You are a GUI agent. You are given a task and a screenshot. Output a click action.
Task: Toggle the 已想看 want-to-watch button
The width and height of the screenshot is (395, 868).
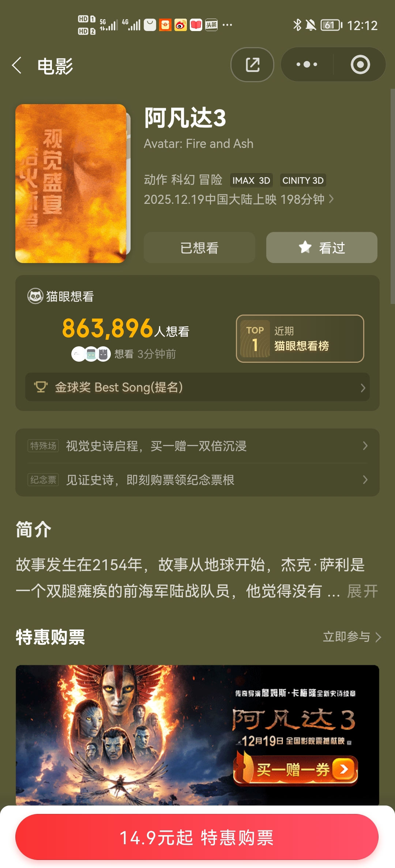pyautogui.click(x=199, y=248)
